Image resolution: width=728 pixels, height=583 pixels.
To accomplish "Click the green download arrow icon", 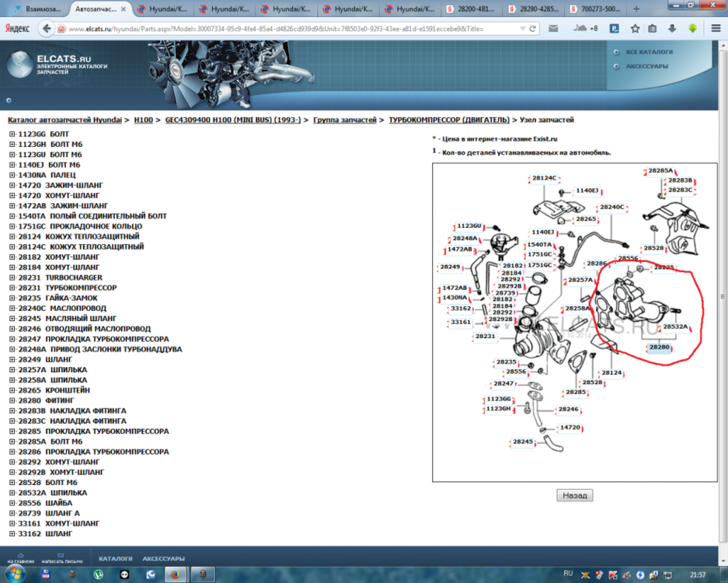I will pyautogui.click(x=692, y=29).
